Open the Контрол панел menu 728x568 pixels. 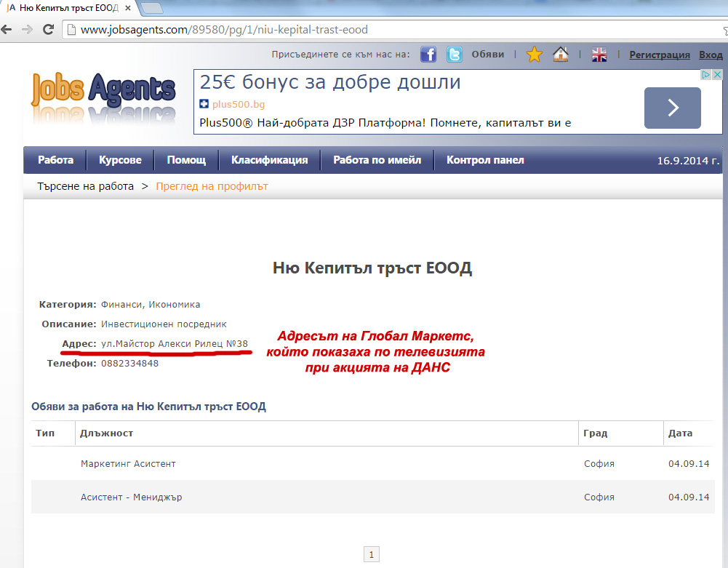[x=485, y=160]
